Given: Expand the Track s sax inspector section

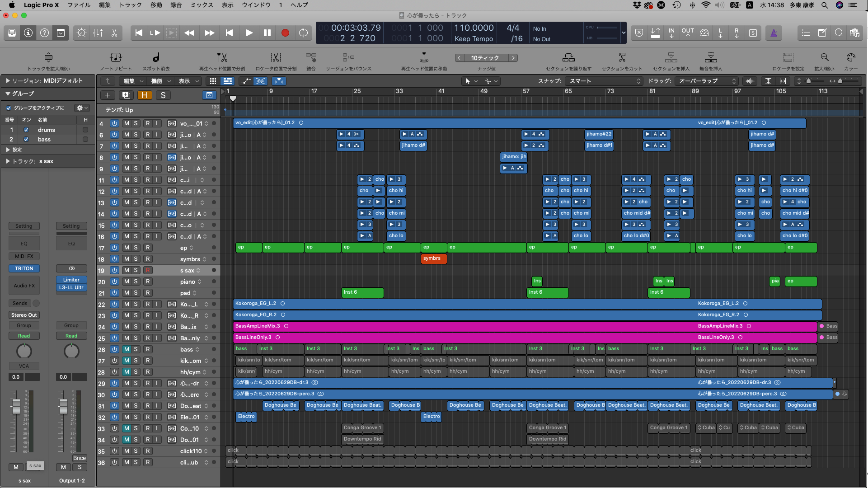Looking at the screenshot, I should tap(8, 161).
